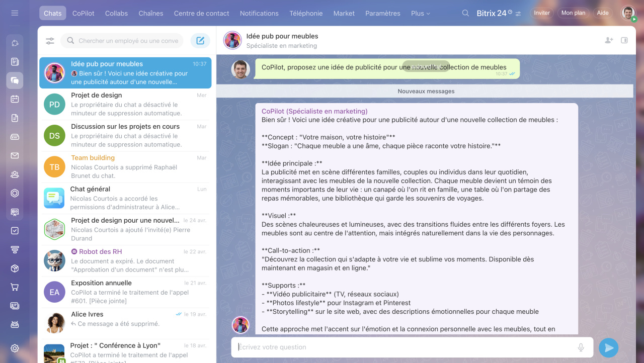Click the microphone voice input icon
644x363 pixels.
click(x=581, y=347)
